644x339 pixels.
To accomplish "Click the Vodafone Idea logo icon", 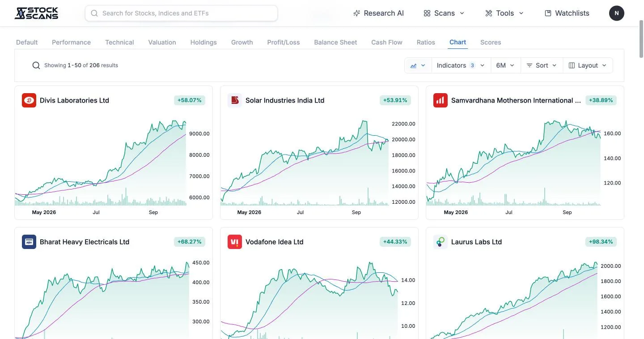I will pos(235,242).
